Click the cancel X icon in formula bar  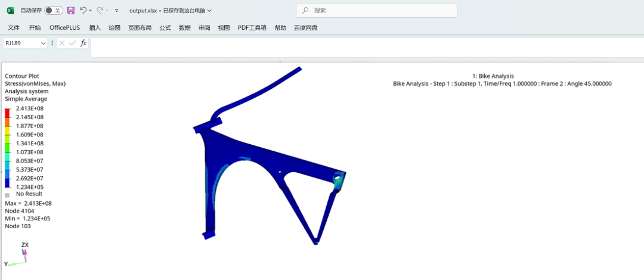coord(62,43)
